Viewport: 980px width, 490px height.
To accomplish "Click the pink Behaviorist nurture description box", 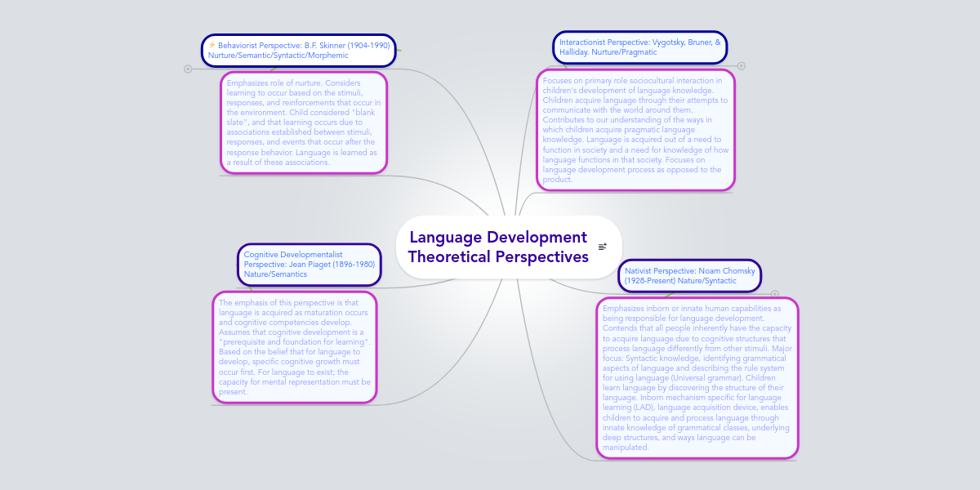I will tap(302, 122).
